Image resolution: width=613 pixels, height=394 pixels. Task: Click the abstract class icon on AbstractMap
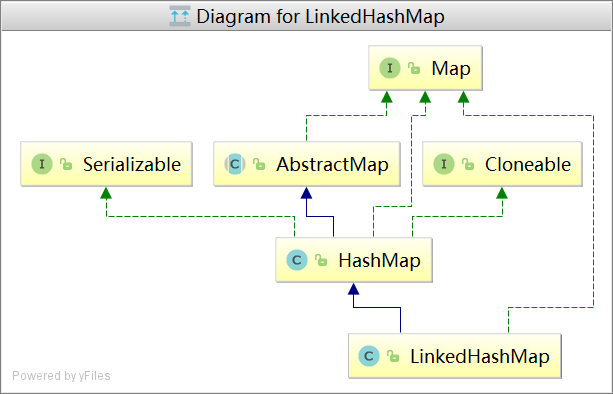(235, 164)
